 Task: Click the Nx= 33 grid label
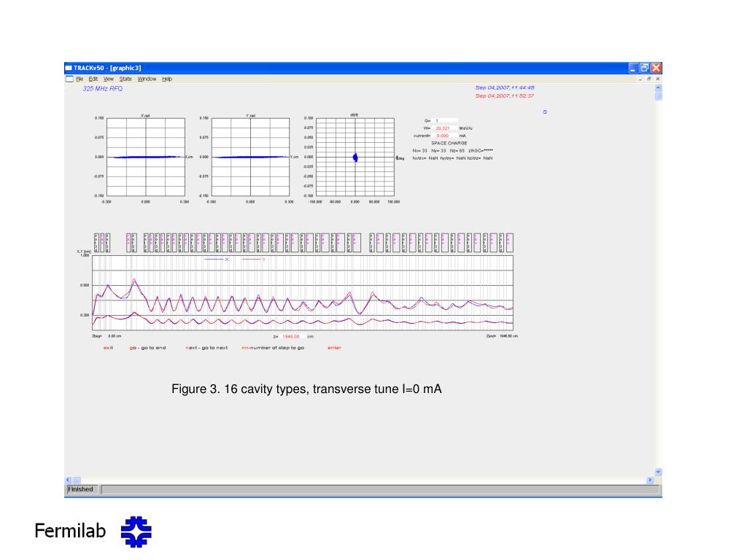pyautogui.click(x=419, y=150)
